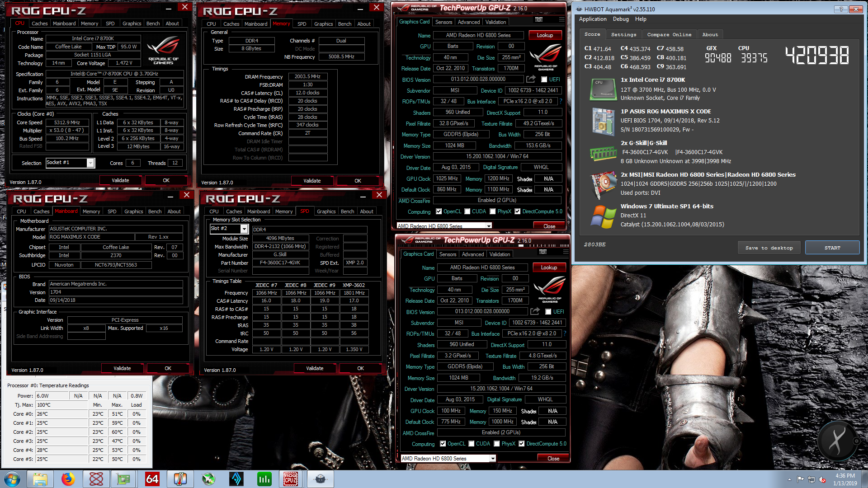The width and height of the screenshot is (868, 488).
Task: Toggle PhysX checkbox in top GPU-Z
Action: (x=492, y=211)
